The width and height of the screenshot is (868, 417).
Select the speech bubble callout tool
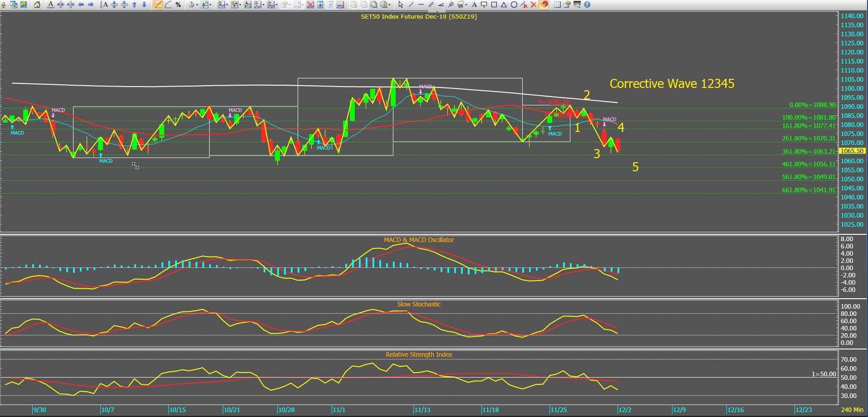[484, 5]
